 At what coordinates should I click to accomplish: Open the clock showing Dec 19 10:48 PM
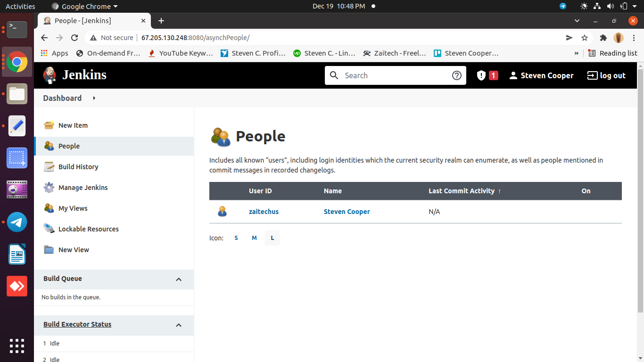coord(339,6)
